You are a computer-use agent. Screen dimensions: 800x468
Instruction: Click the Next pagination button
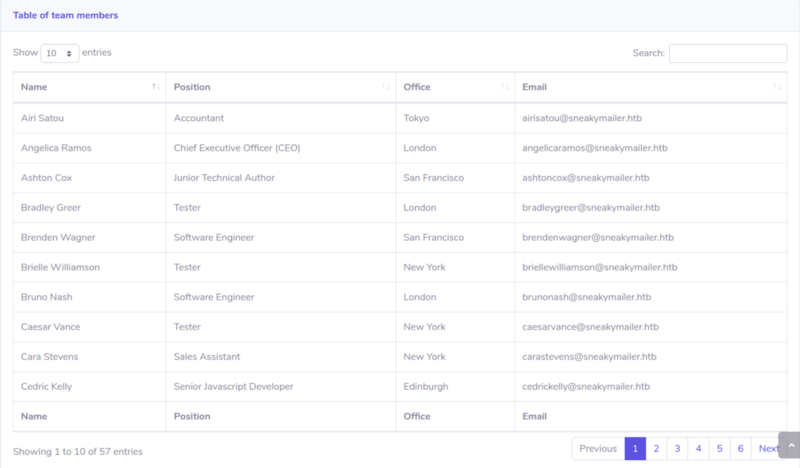[x=768, y=449]
